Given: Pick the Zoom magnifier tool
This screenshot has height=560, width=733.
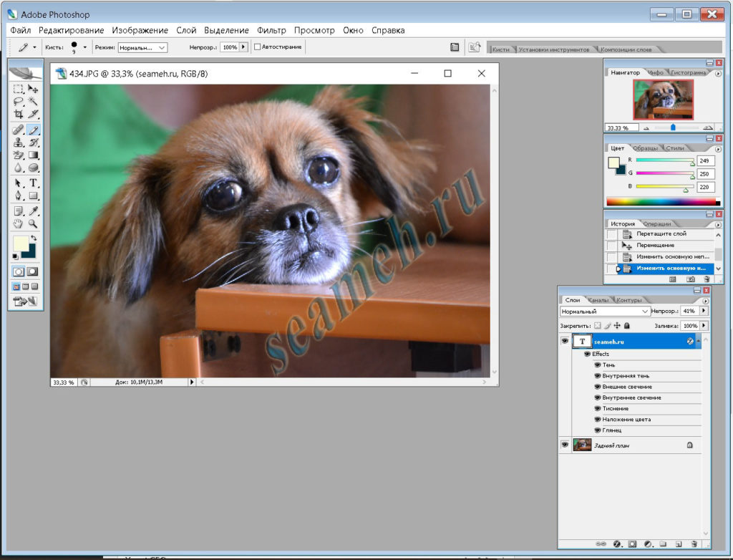Looking at the screenshot, I should tap(33, 223).
